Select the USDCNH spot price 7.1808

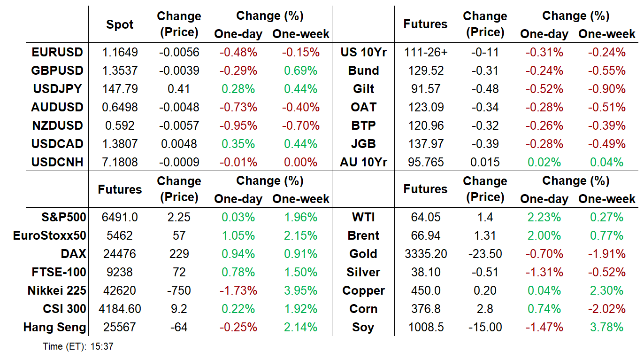pos(120,162)
